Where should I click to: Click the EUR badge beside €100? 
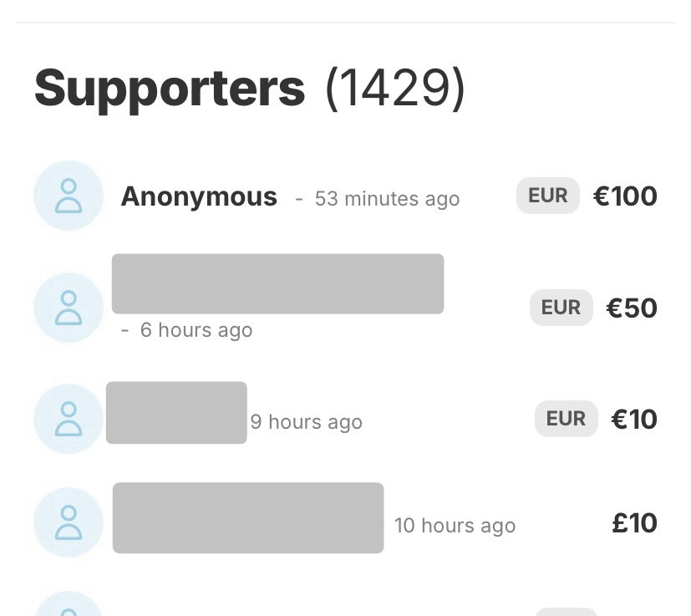tap(548, 196)
